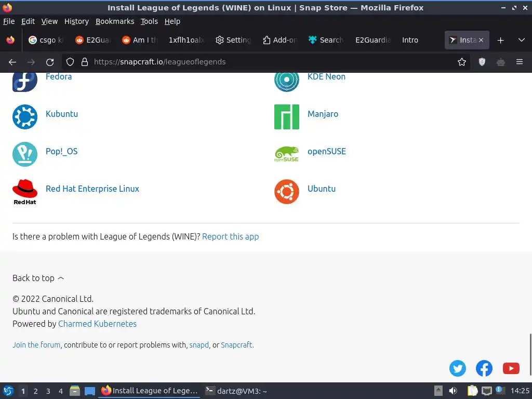Open the Tools menu
The height and width of the screenshot is (399, 532).
pos(149,21)
